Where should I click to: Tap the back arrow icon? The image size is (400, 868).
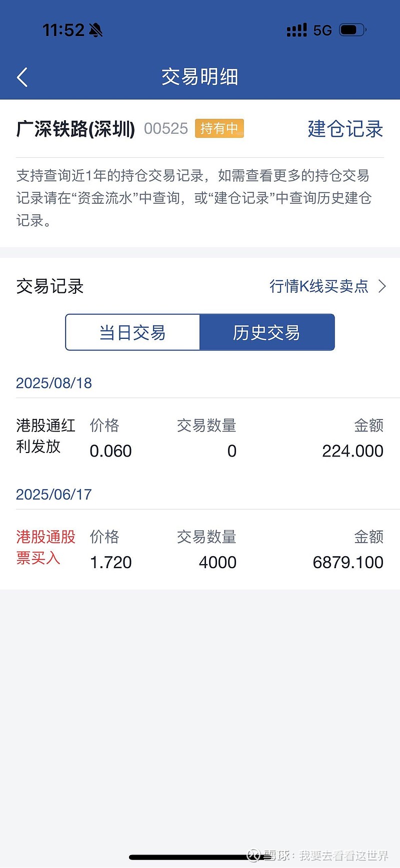click(22, 77)
